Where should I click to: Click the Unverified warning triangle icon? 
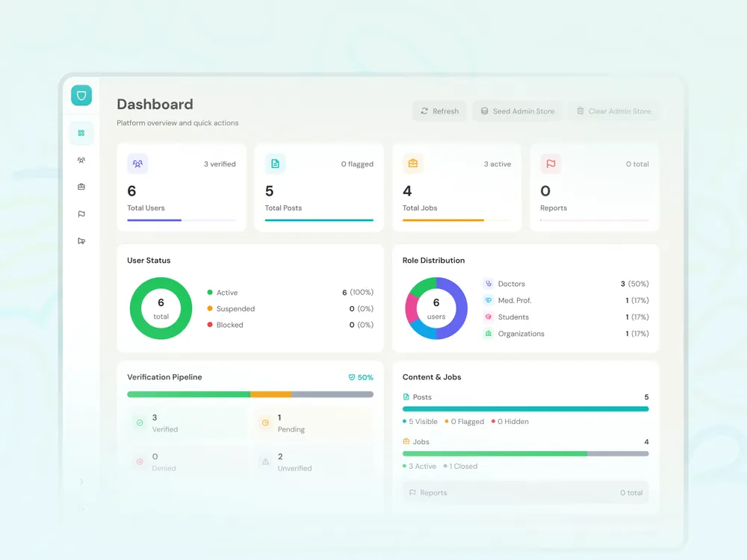coord(265,462)
